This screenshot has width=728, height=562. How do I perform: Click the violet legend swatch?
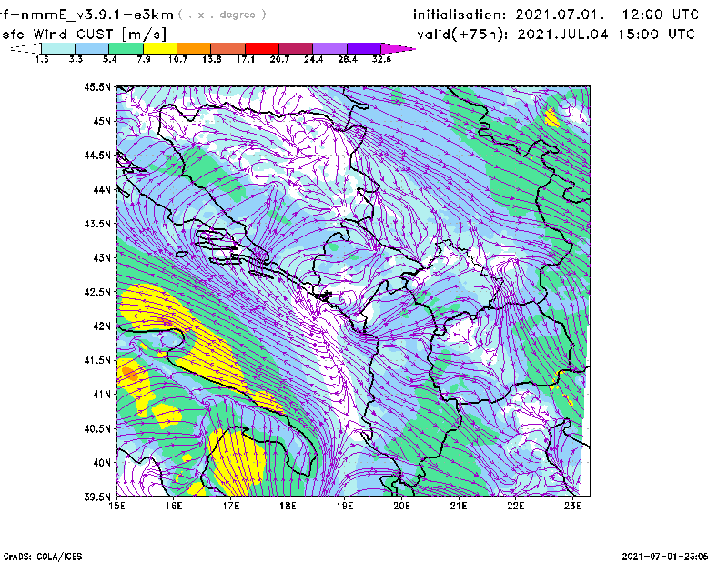tap(364, 48)
